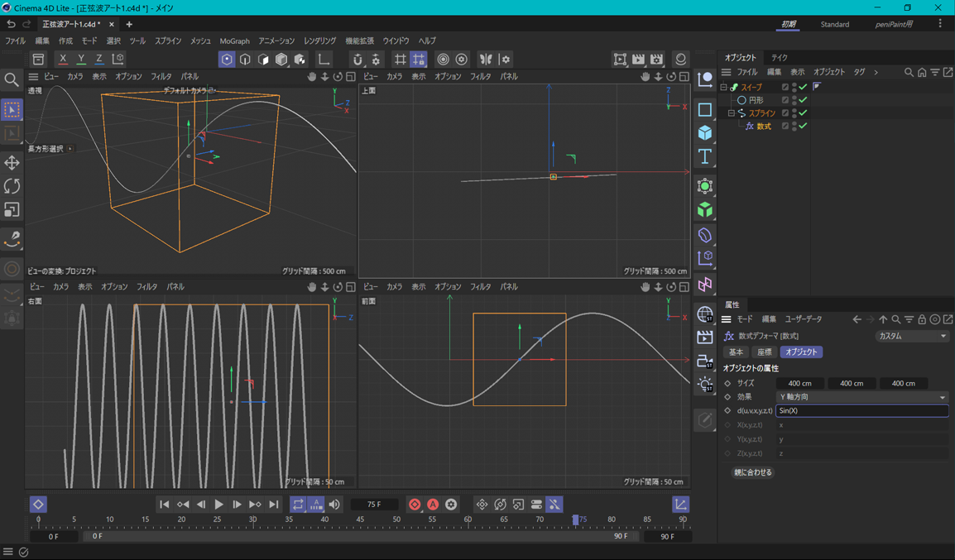Switch to the 座標 tab

pyautogui.click(x=765, y=352)
